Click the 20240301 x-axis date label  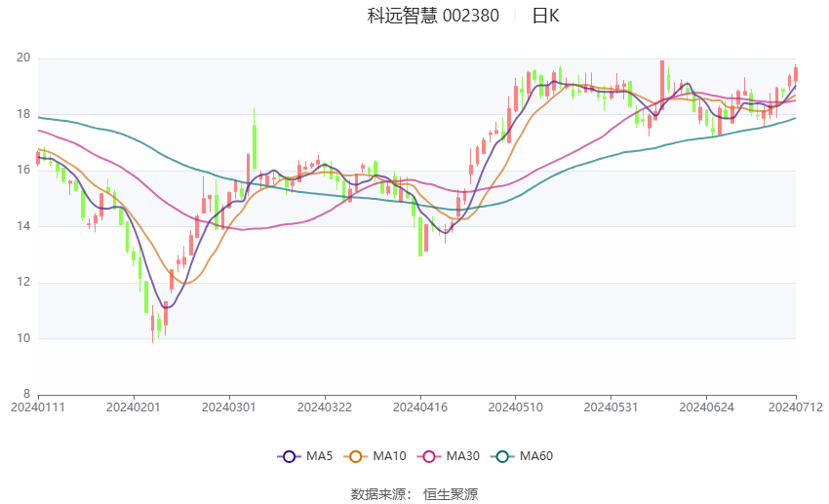[x=228, y=406]
